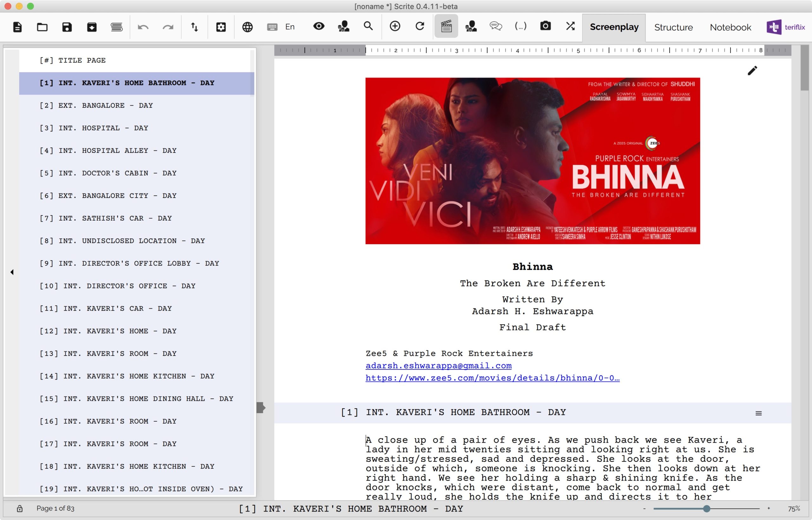Click the reload refresh icon
812x520 pixels.
pos(420,26)
